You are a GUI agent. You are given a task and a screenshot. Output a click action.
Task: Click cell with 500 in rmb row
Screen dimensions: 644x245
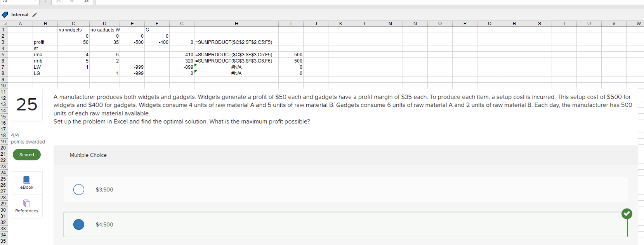pyautogui.click(x=291, y=61)
